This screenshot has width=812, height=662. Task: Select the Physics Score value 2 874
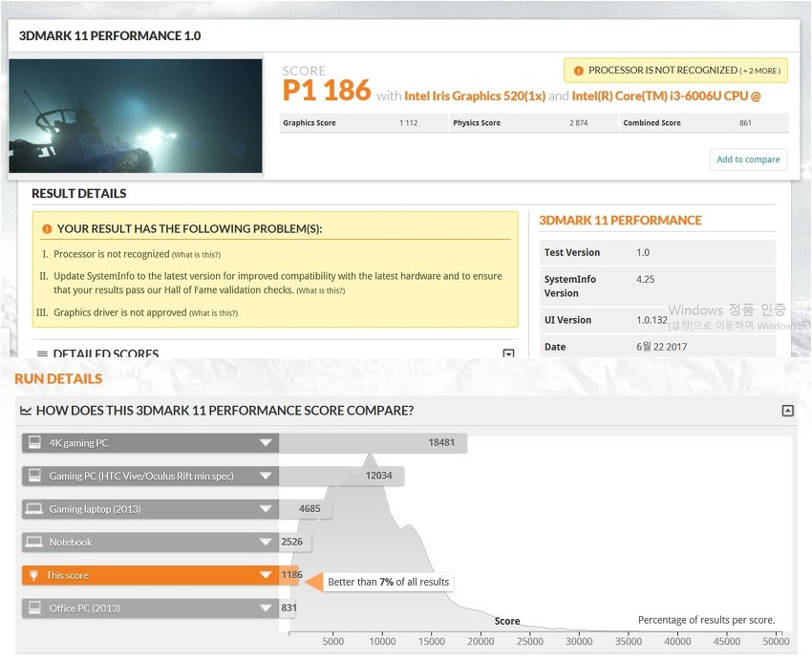click(x=579, y=123)
